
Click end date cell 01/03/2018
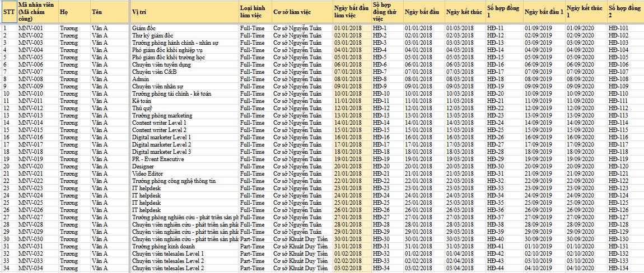[x=465, y=28]
